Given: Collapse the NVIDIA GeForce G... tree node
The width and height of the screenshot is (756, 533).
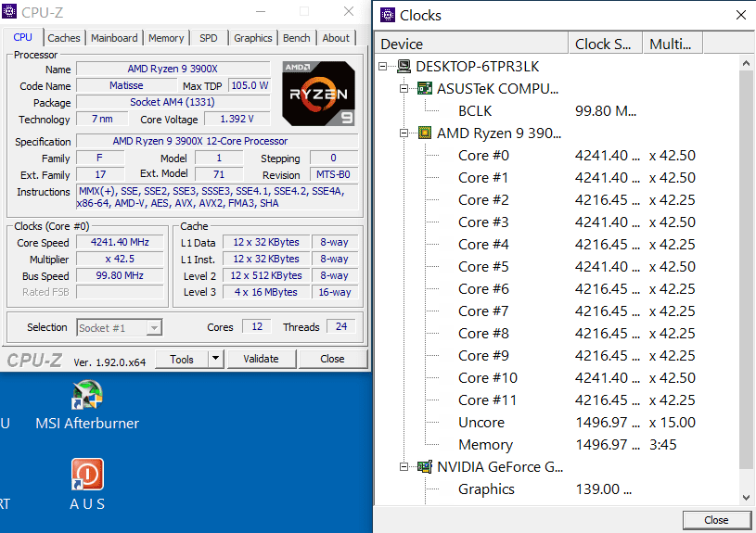Looking at the screenshot, I should point(404,467).
